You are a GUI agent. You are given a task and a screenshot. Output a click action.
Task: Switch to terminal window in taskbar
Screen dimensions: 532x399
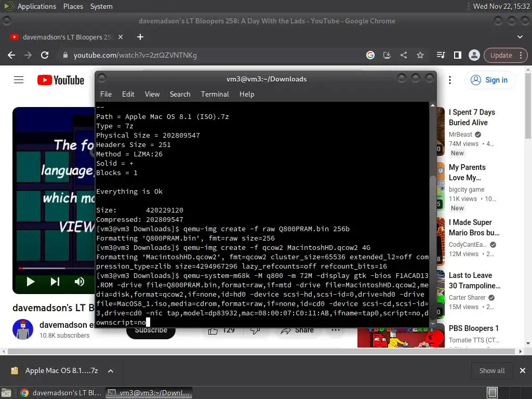[x=149, y=393]
